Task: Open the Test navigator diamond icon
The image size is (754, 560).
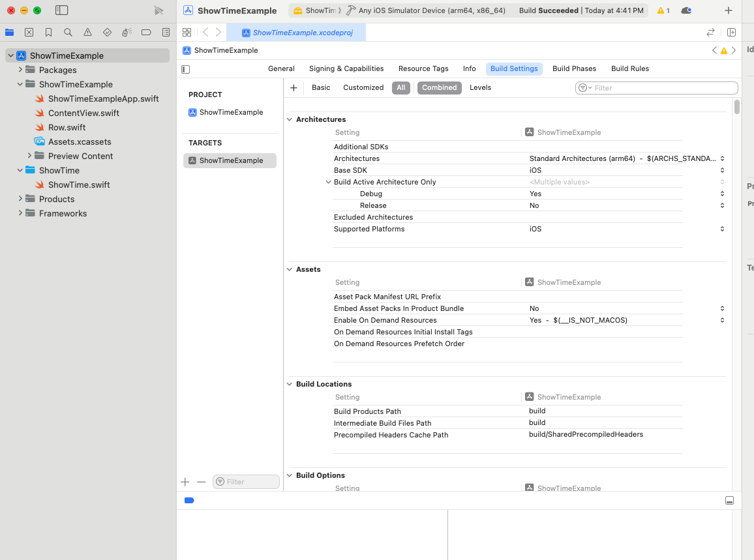Action: point(107,32)
